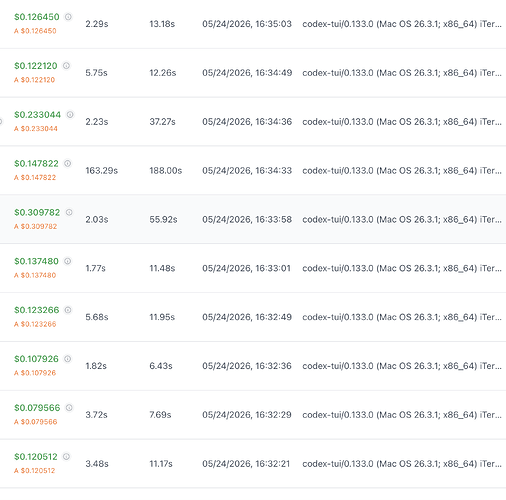Viewport: 506px width, 500px height.
Task: Click the highlighted row at 16:33:58
Action: coord(253,219)
